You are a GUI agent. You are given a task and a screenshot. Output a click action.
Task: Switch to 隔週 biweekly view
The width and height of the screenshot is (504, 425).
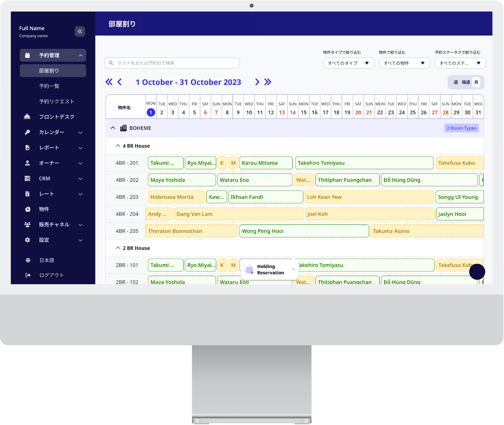(x=466, y=82)
